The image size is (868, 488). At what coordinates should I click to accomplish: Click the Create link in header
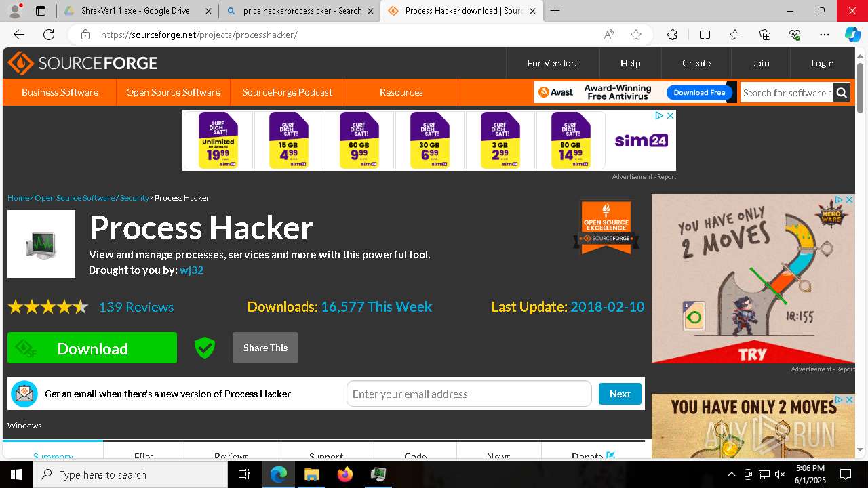point(696,63)
